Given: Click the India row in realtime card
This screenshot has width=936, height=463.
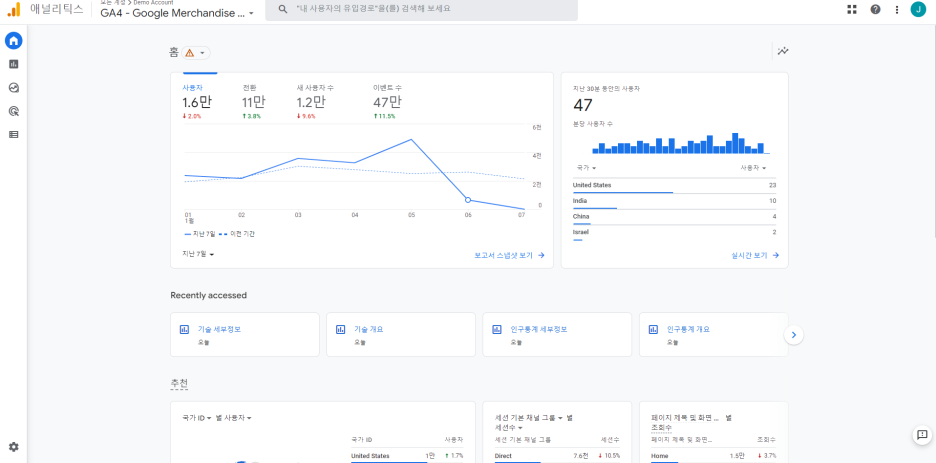Looking at the screenshot, I should pos(675,201).
